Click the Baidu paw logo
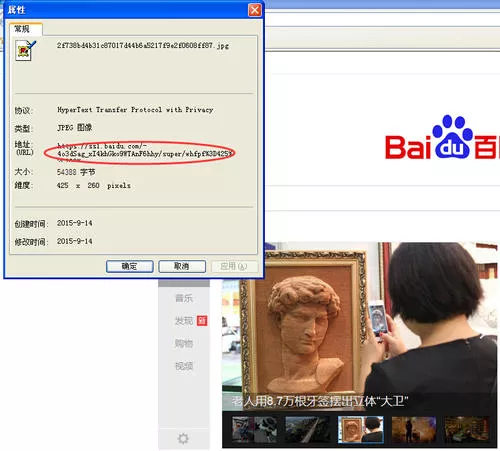This screenshot has width=500, height=451. coord(452,137)
